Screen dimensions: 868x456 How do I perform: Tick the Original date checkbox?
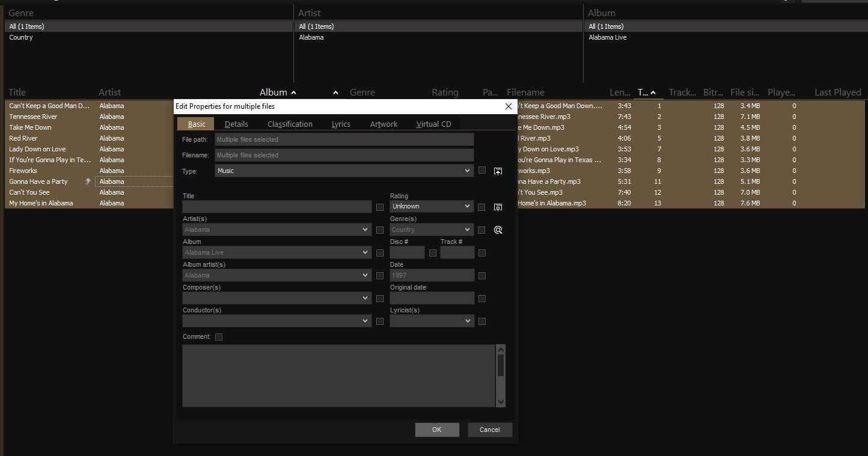coord(482,299)
